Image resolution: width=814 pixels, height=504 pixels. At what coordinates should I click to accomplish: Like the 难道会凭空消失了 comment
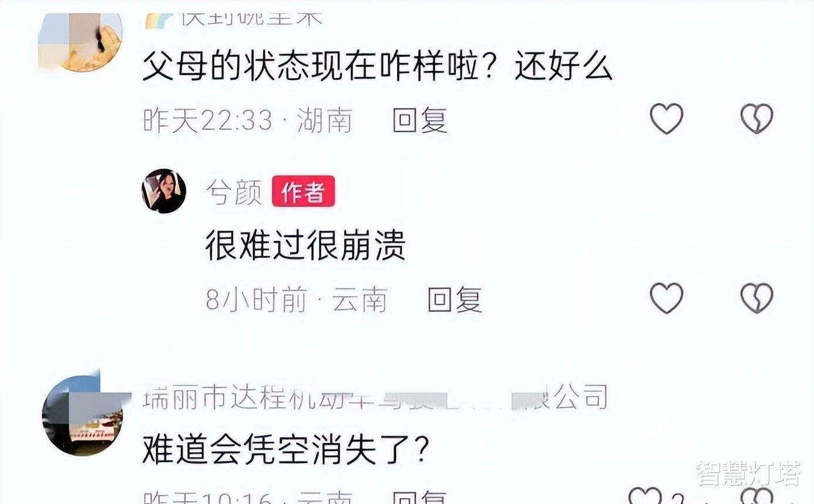pyautogui.click(x=645, y=496)
